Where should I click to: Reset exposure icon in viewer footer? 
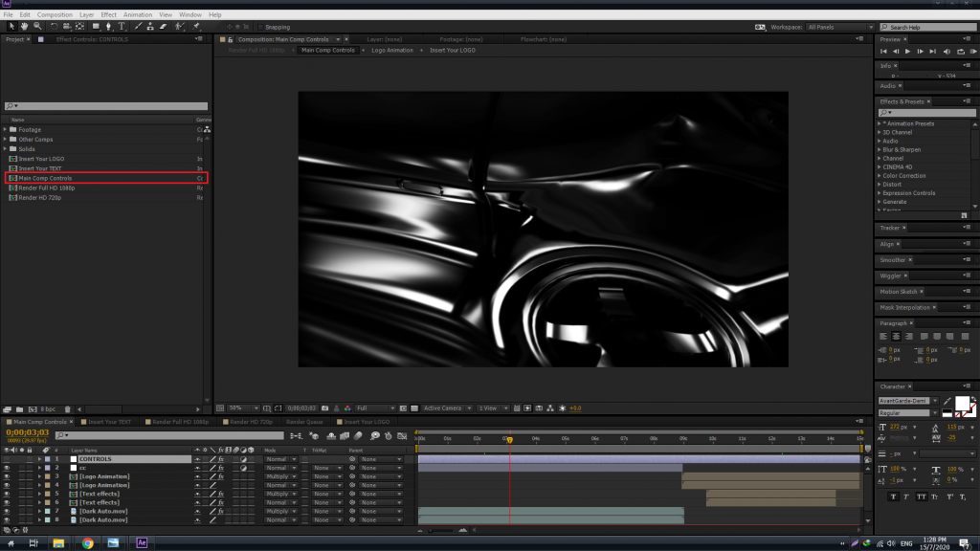click(562, 408)
